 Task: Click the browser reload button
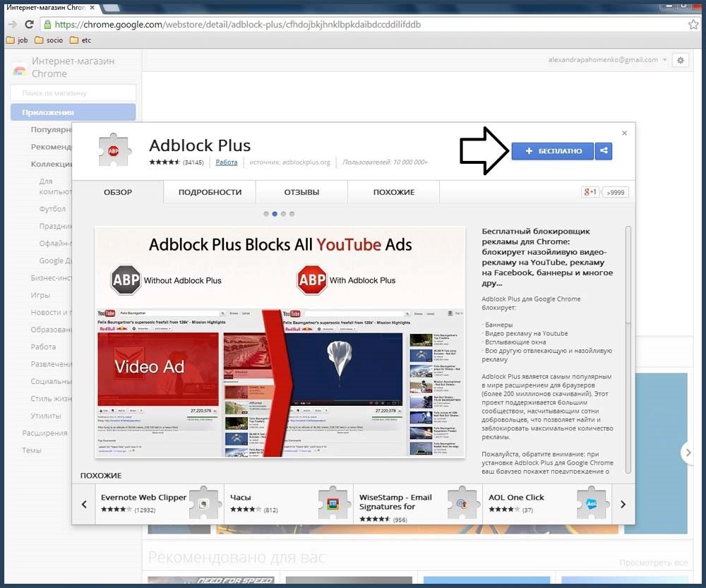point(29,24)
